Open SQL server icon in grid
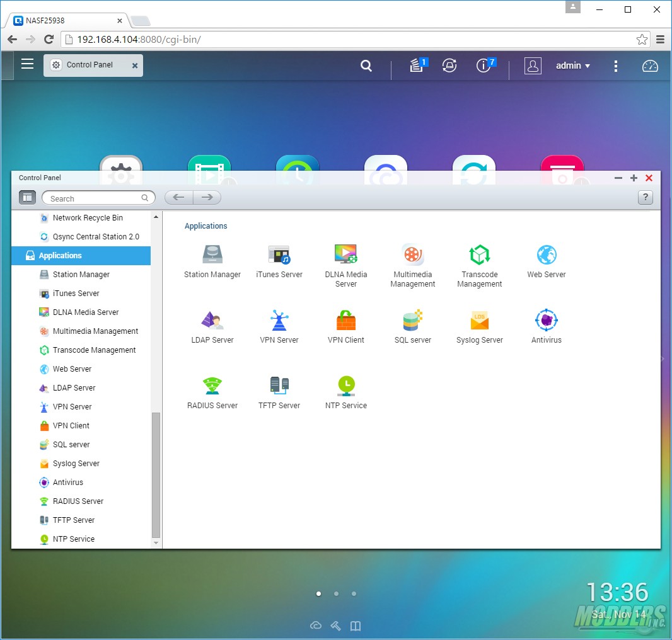Viewport: 672px width, 640px height. 413,320
